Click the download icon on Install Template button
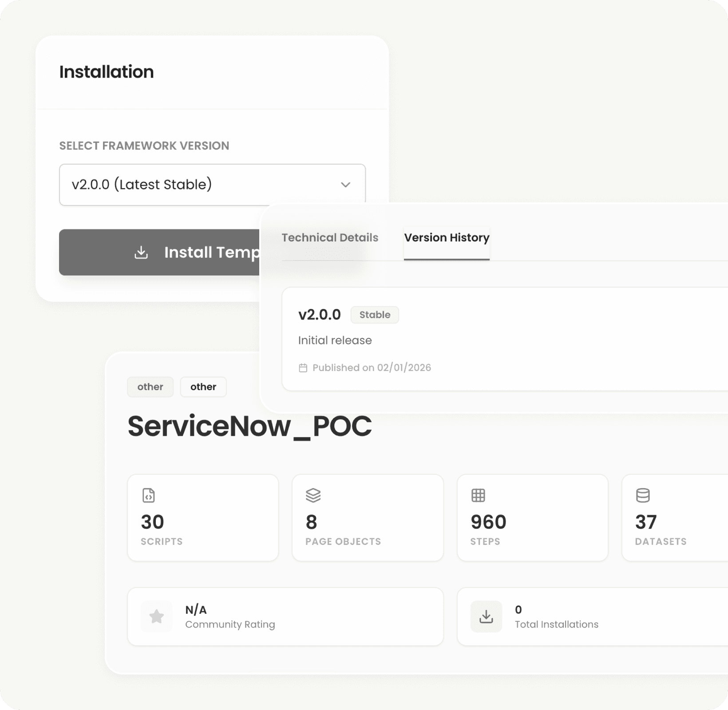Viewport: 728px width, 710px height. [x=141, y=252]
